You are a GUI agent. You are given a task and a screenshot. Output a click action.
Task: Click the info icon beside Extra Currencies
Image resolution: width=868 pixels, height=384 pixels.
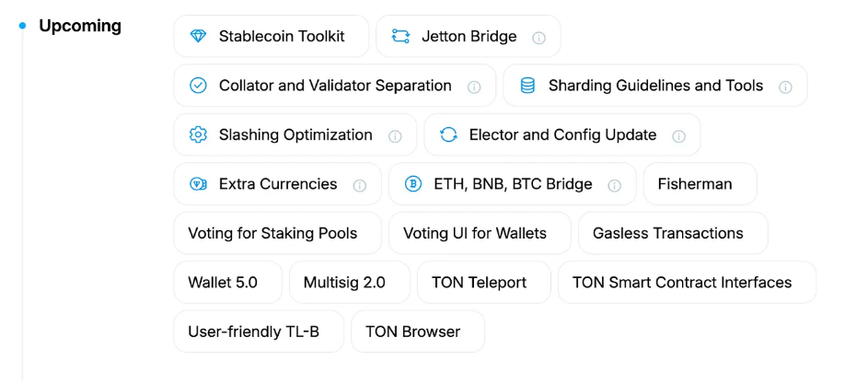coord(360,185)
